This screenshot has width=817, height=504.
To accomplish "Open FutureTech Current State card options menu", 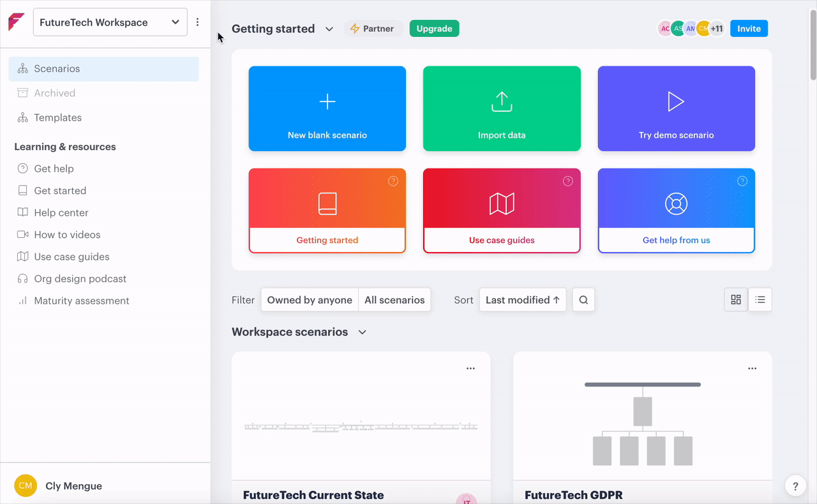I will click(470, 369).
